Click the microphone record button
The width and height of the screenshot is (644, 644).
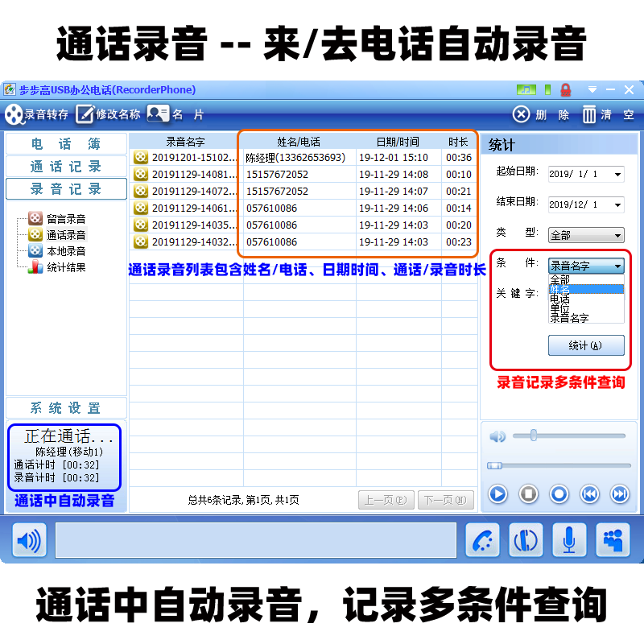click(569, 540)
